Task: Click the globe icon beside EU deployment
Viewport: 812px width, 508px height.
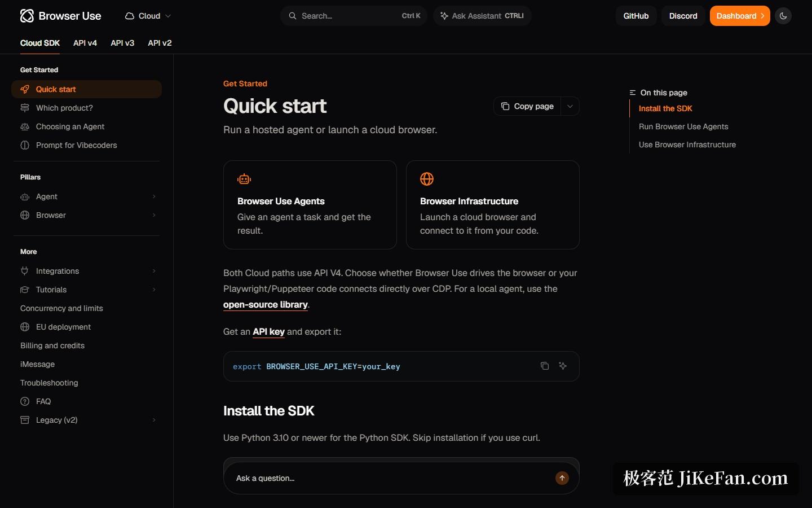Action: (x=25, y=327)
